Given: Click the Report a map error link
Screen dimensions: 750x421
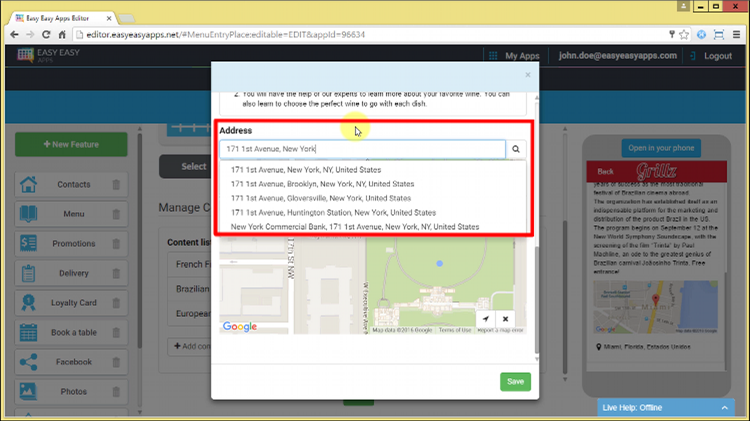Looking at the screenshot, I should coord(500,330).
